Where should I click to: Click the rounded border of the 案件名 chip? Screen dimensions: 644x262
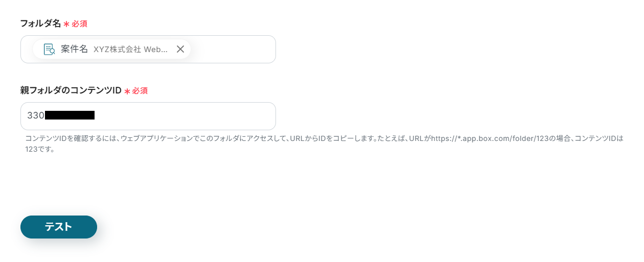click(x=111, y=40)
